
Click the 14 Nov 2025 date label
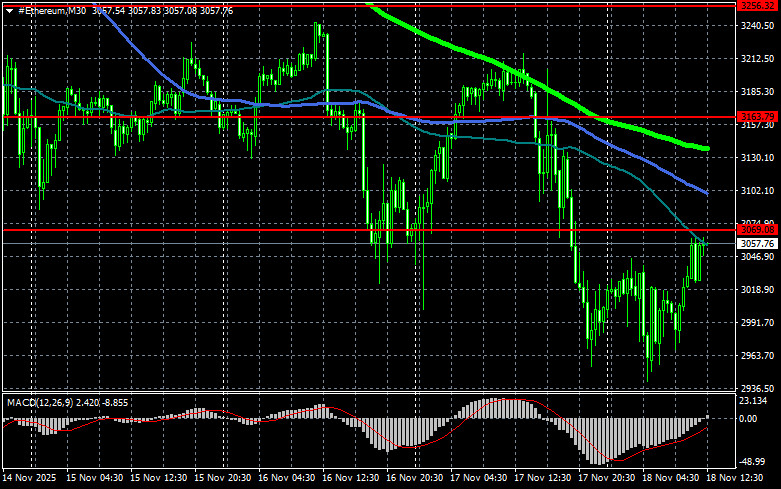pyautogui.click(x=29, y=479)
